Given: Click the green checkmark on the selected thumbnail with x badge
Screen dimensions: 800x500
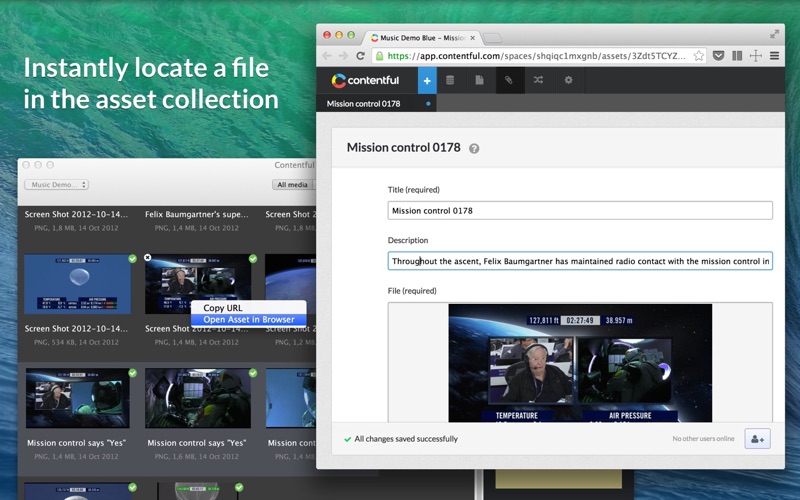Looking at the screenshot, I should coord(253,259).
